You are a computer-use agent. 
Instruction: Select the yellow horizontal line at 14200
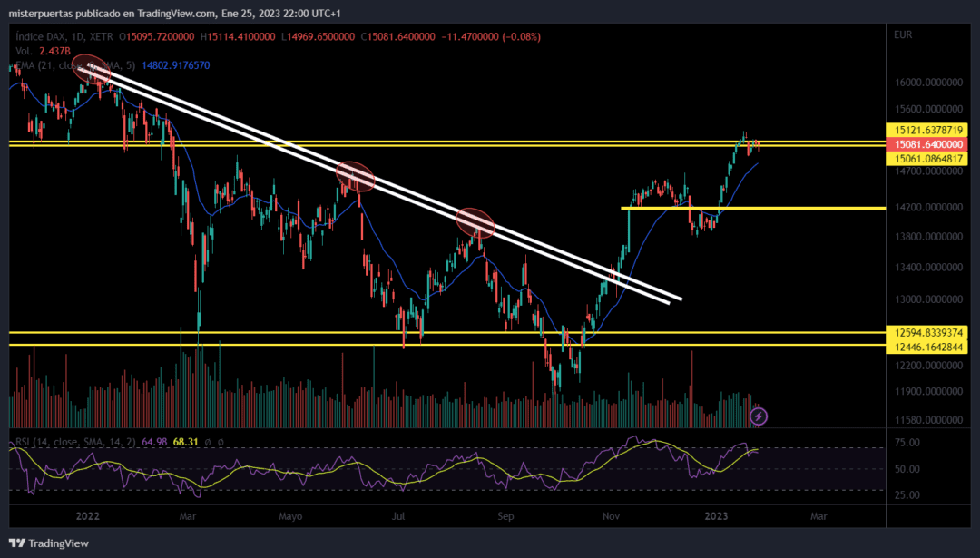click(x=771, y=209)
